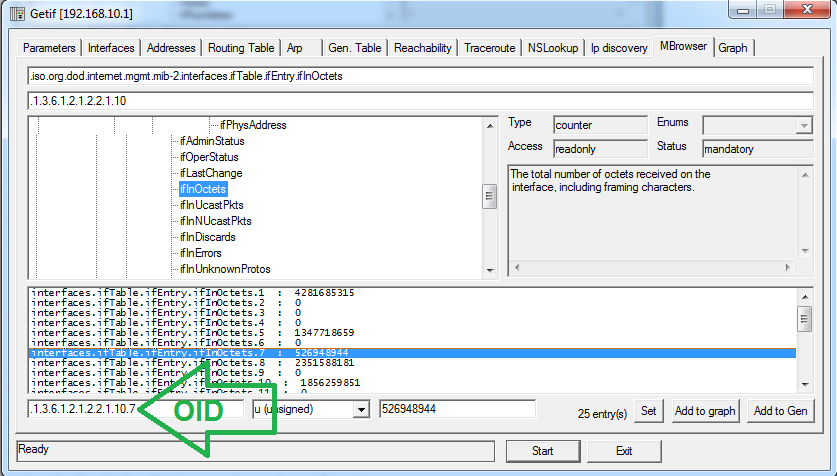
Task: Click the Type field showing counter
Action: 600,125
